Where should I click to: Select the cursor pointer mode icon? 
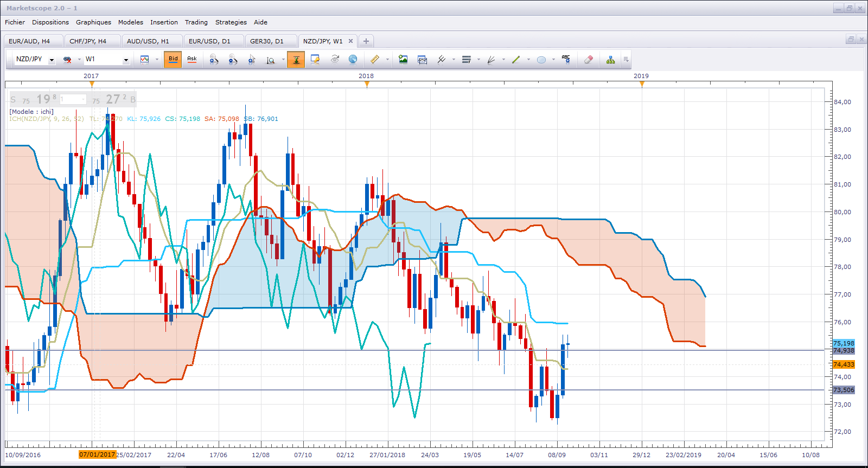(x=252, y=60)
